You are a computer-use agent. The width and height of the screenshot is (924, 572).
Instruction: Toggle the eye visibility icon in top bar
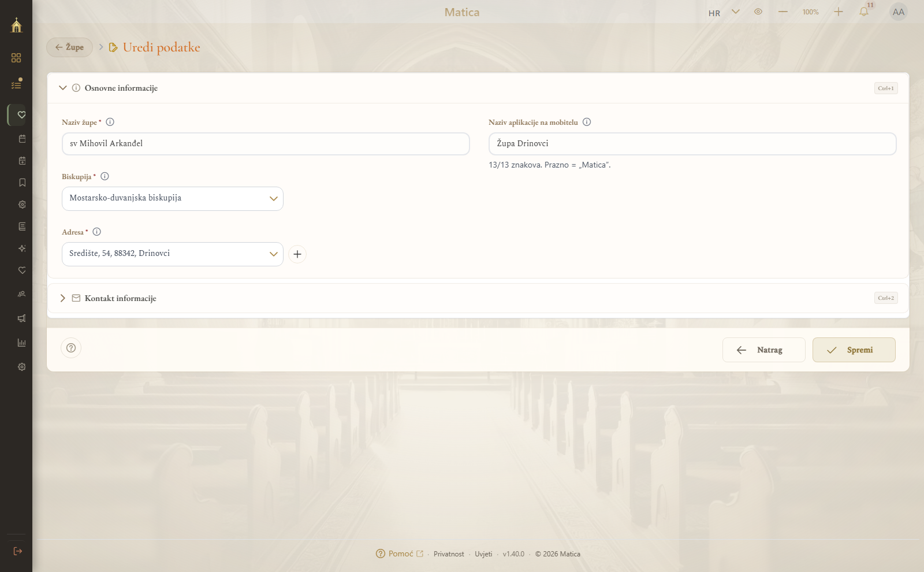point(758,12)
